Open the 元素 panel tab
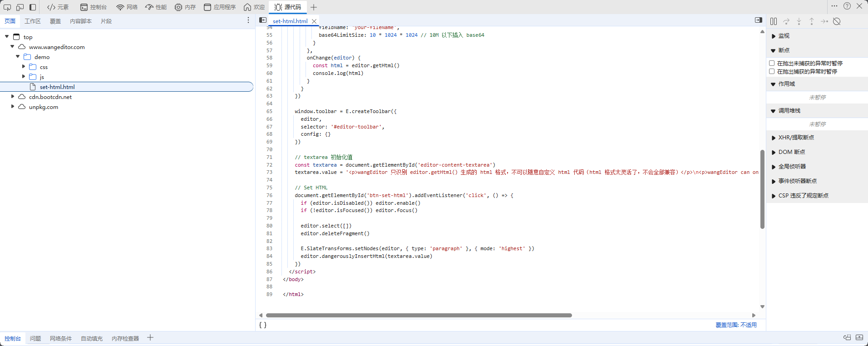Screen dimensions: 868x346 click(58, 7)
